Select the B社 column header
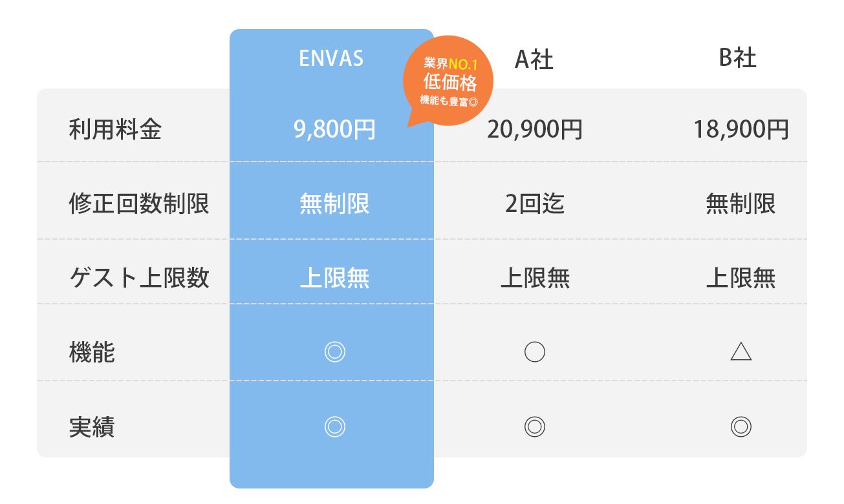844x504 pixels. 738,59
